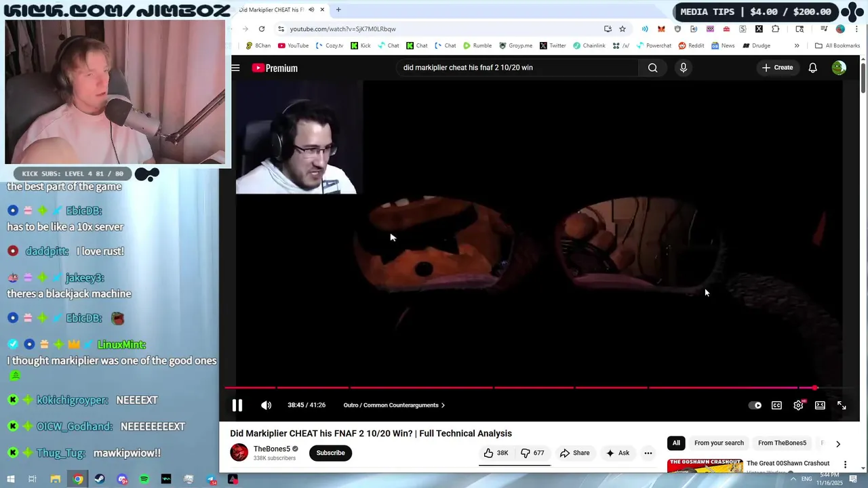Open the Reddit bookmark
Image resolution: width=868 pixels, height=488 pixels.
pos(692,45)
